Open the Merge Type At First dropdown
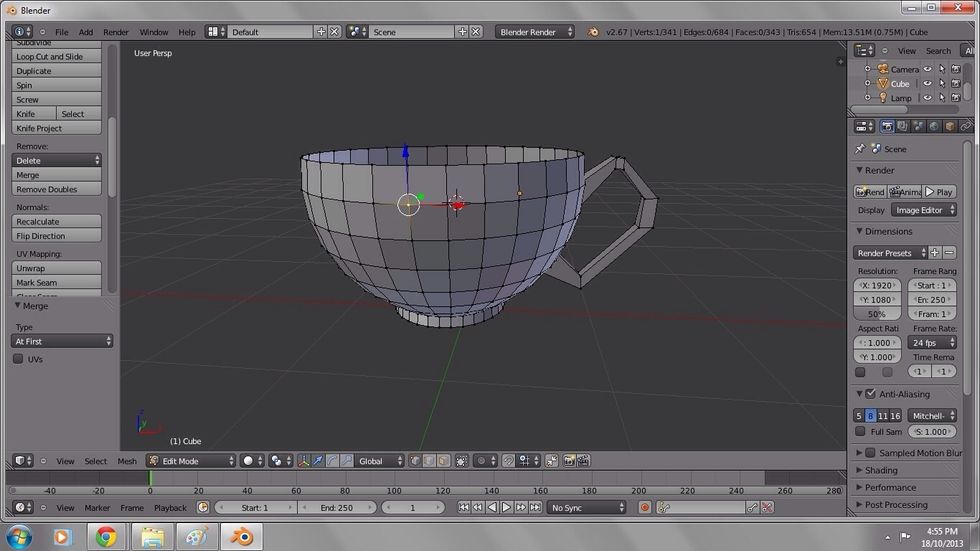The image size is (980, 551). click(x=62, y=342)
